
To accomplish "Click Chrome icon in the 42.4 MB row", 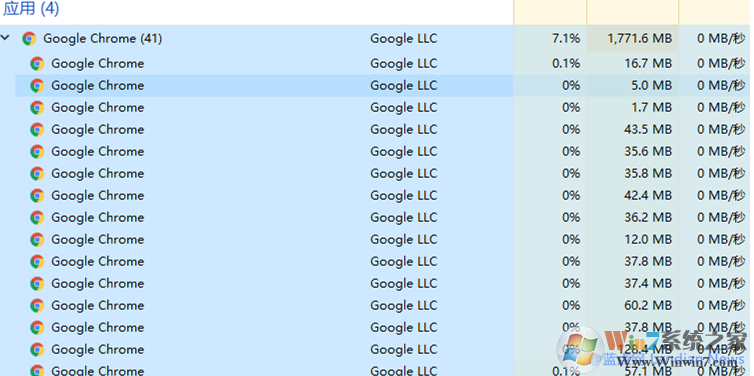I will tap(37, 196).
